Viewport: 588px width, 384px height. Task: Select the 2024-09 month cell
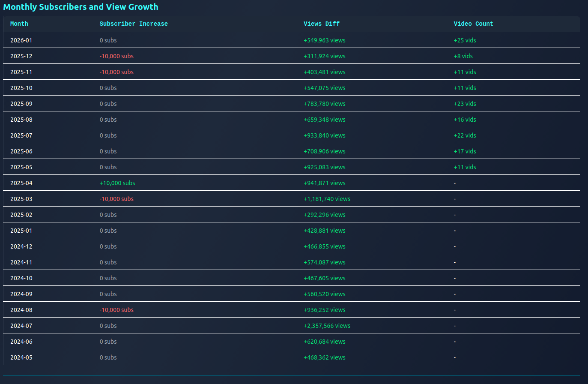[21, 294]
